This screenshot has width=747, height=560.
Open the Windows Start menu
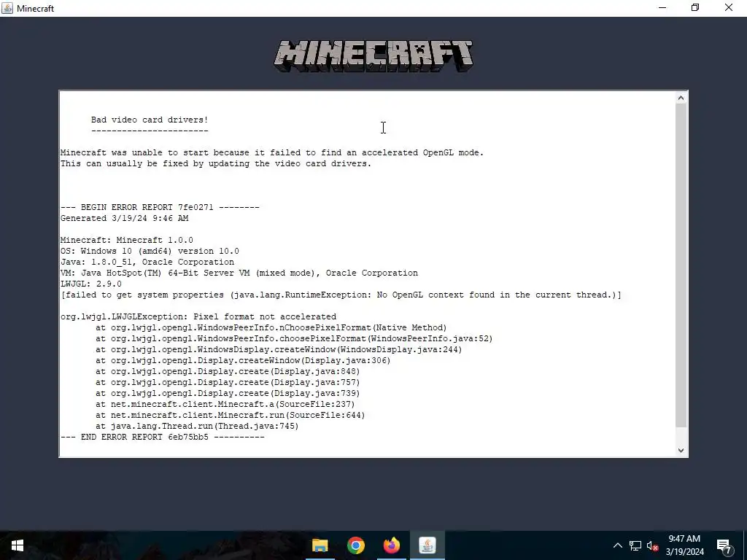tap(18, 545)
